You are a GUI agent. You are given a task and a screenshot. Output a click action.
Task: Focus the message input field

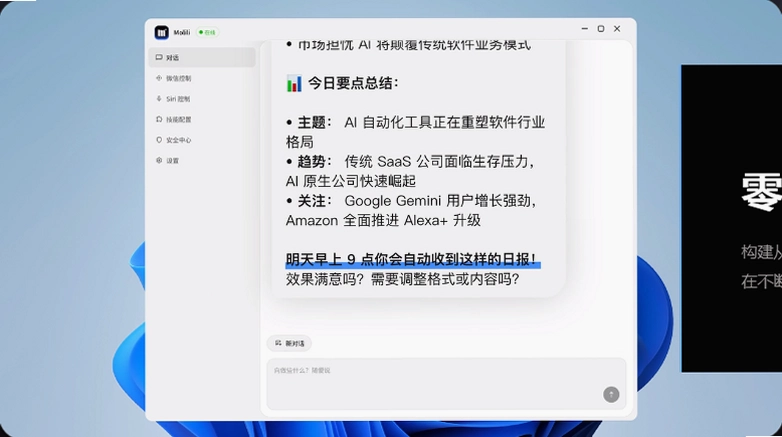[x=446, y=384]
